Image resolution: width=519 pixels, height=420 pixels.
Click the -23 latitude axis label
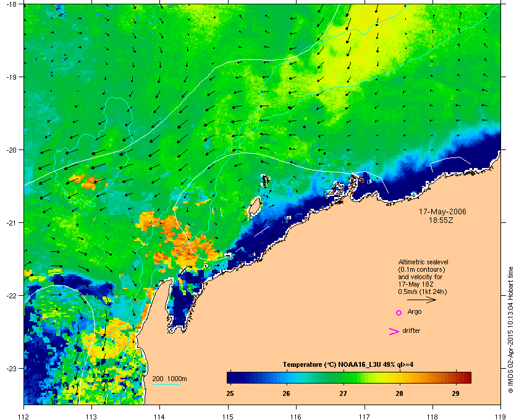pyautogui.click(x=11, y=368)
